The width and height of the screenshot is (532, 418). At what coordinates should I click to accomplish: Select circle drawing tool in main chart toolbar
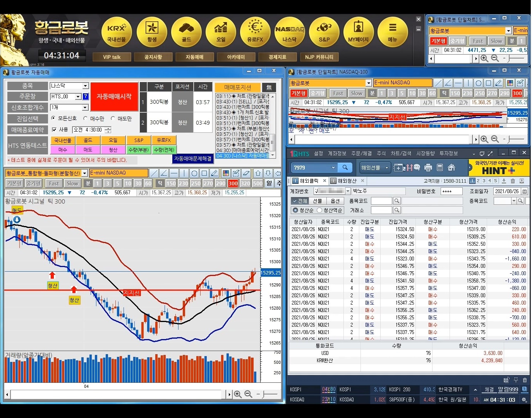click(x=194, y=173)
